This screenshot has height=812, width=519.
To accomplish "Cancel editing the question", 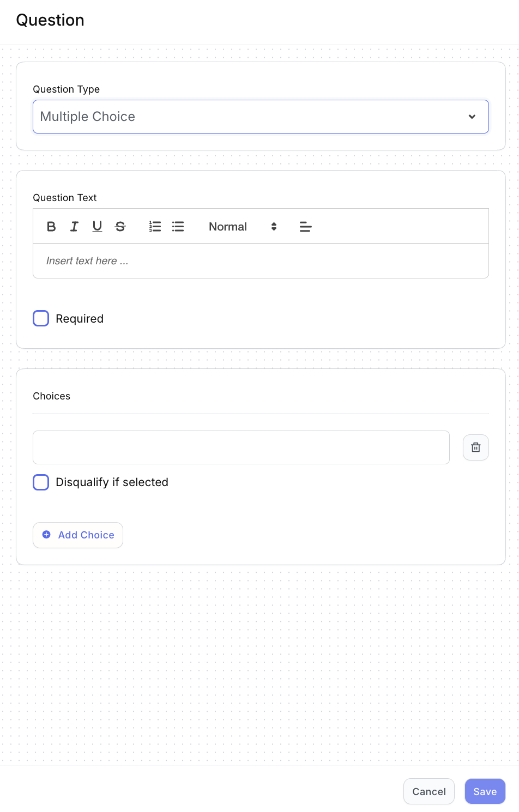I will pos(429,791).
